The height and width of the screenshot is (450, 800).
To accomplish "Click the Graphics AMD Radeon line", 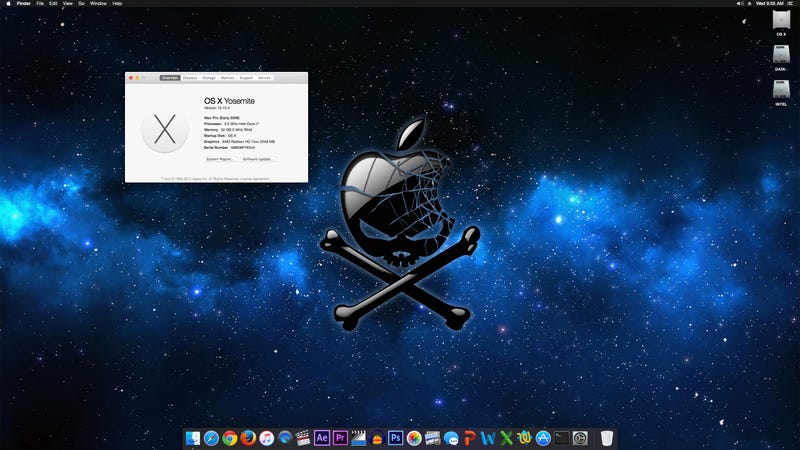I will point(239,141).
